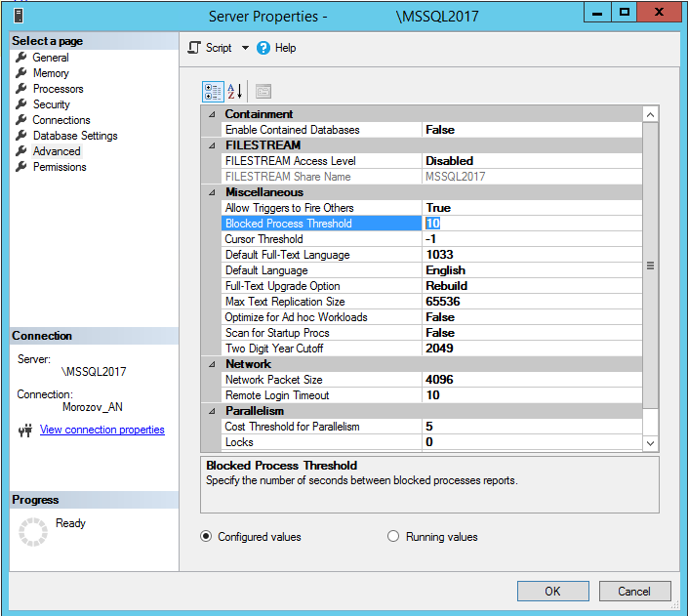The height and width of the screenshot is (616, 688).
Task: Select the Default Language row
Action: tap(431, 270)
